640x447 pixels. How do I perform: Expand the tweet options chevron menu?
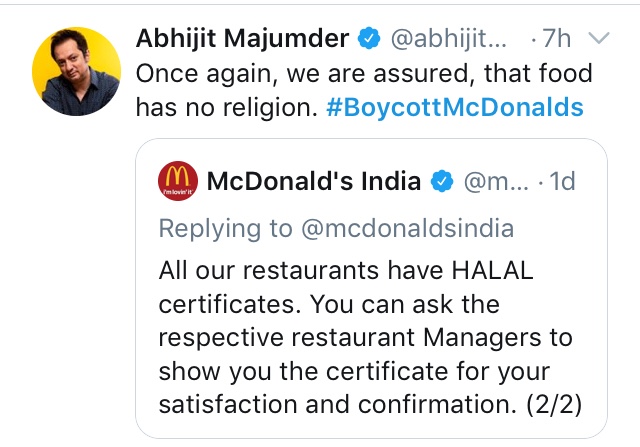point(599,39)
